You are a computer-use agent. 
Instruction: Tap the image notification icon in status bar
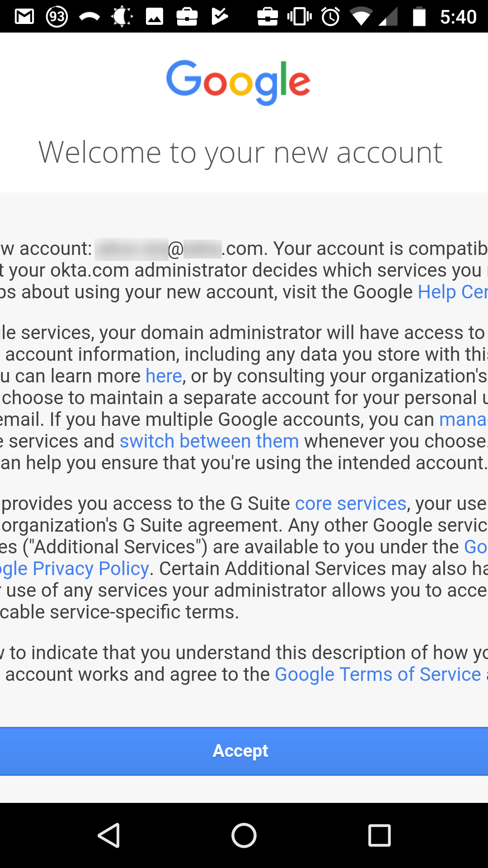[x=154, y=17]
